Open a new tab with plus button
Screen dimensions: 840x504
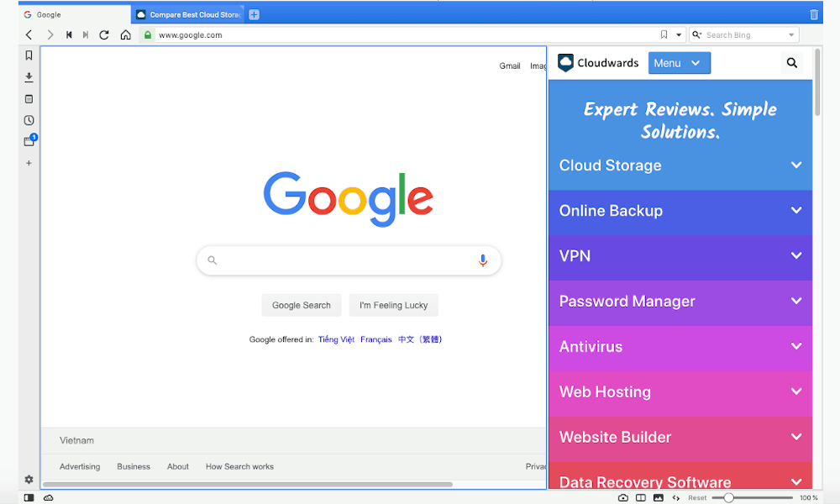tap(254, 14)
